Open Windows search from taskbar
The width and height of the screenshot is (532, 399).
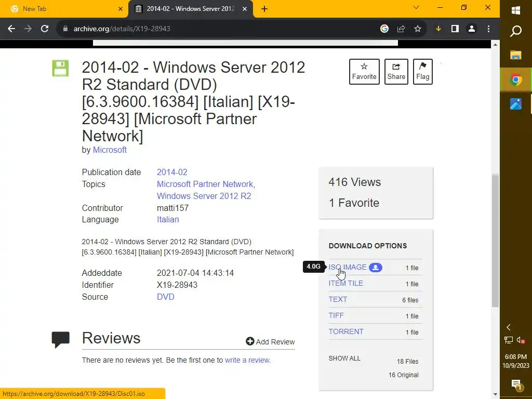(x=516, y=31)
